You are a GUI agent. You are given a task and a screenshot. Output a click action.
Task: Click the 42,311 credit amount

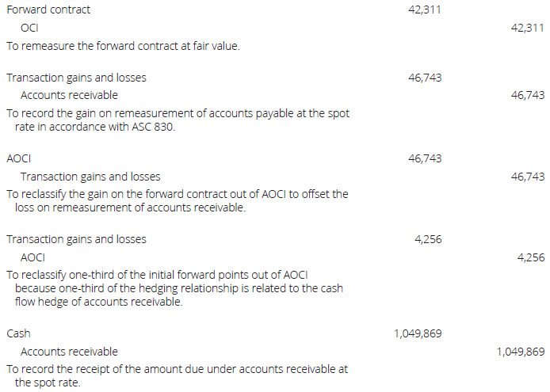click(528, 28)
